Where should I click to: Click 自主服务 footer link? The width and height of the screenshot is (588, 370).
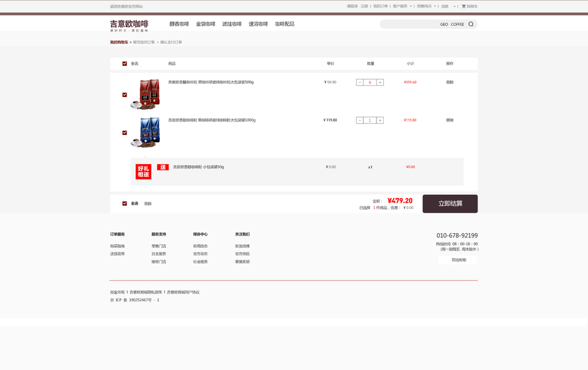coord(159,254)
